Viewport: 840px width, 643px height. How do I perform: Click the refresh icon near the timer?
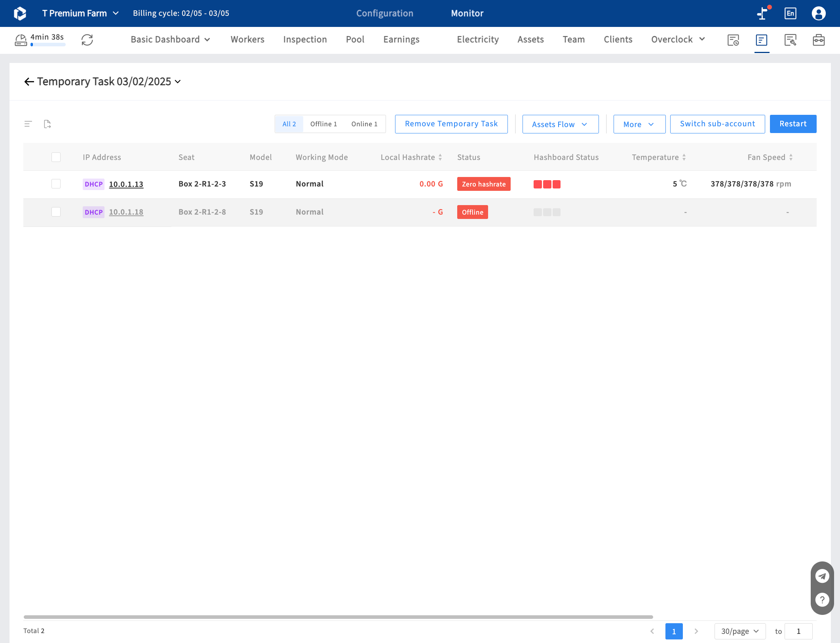87,40
